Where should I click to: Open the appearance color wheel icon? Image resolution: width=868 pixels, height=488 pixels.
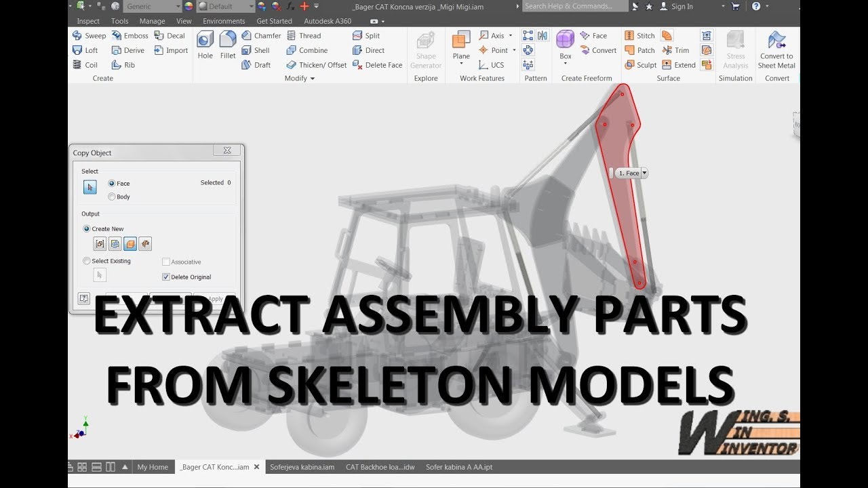tap(188, 6)
